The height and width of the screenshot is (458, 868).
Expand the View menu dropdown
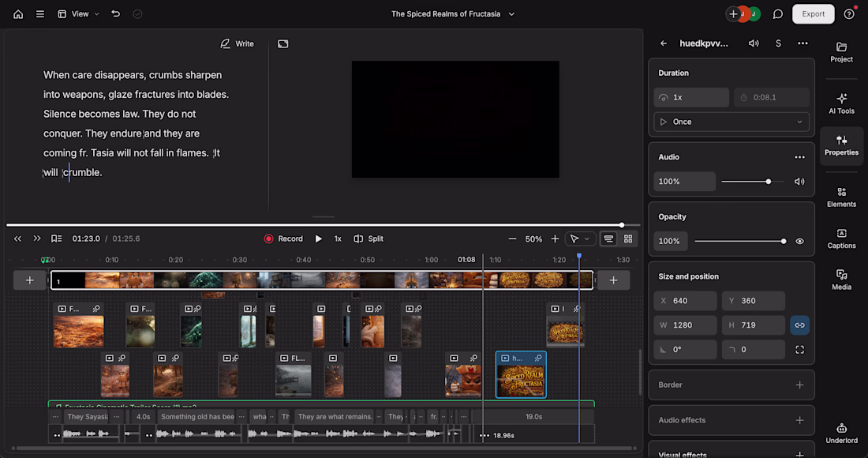[79, 13]
